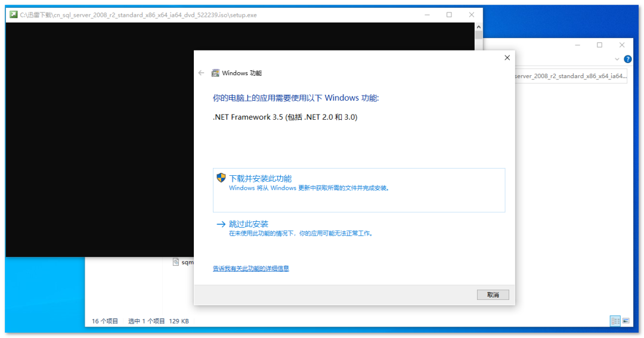Switch Explorer to large icons view
This screenshot has height=338, width=644.
tap(626, 321)
